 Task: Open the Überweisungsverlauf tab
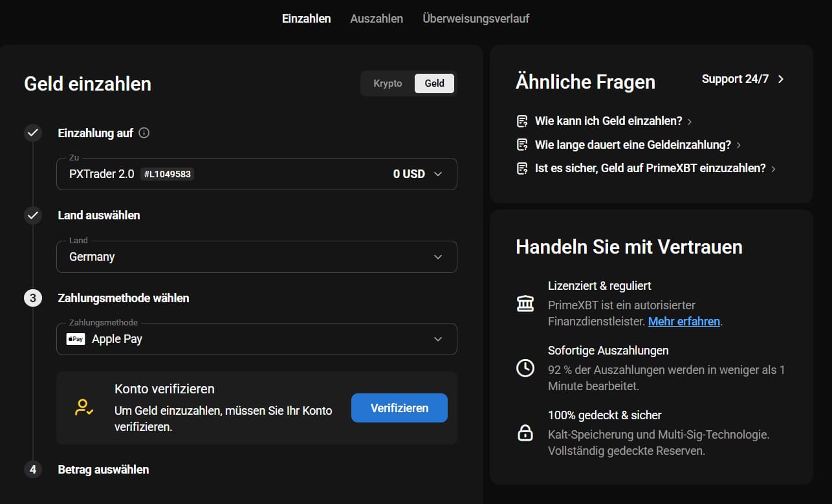coord(476,19)
